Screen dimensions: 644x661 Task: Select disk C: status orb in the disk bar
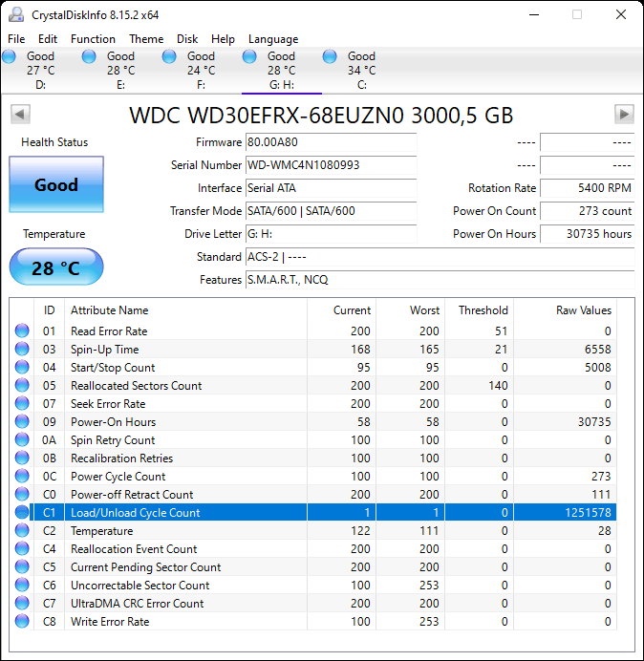(x=330, y=56)
